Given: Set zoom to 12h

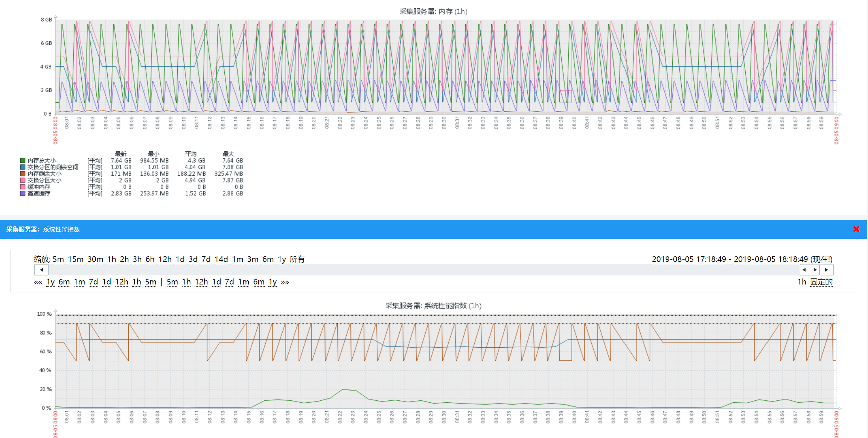Looking at the screenshot, I should coord(165,259).
